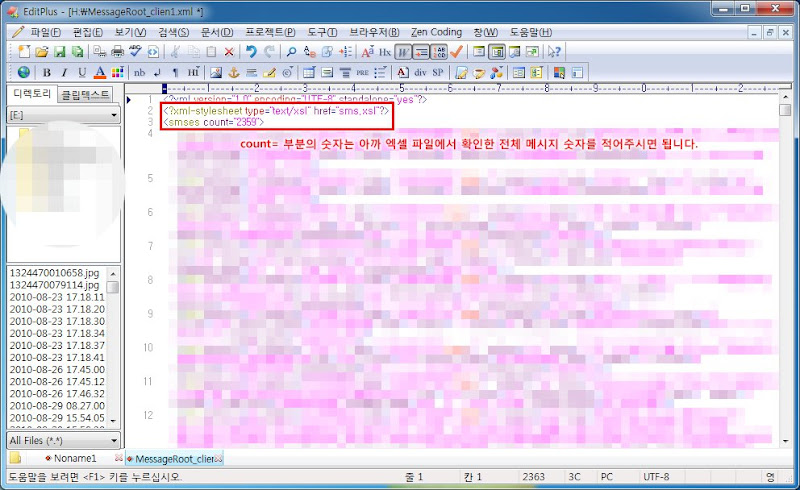Create a new document from toolbar
Image resolution: width=800 pixels, height=490 pixels.
(24, 52)
